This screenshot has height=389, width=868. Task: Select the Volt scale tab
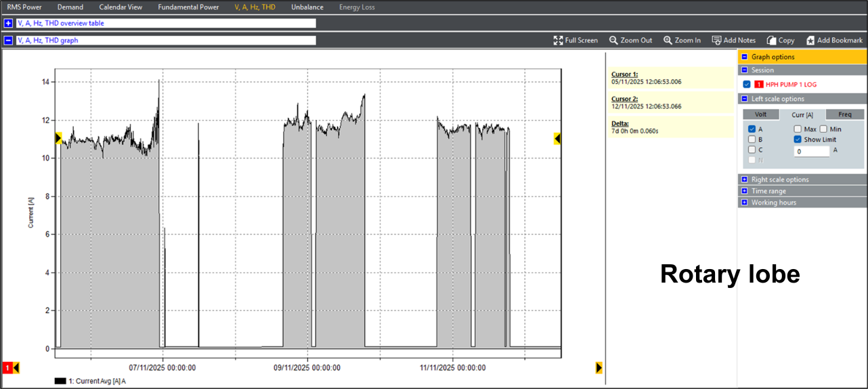click(x=760, y=115)
